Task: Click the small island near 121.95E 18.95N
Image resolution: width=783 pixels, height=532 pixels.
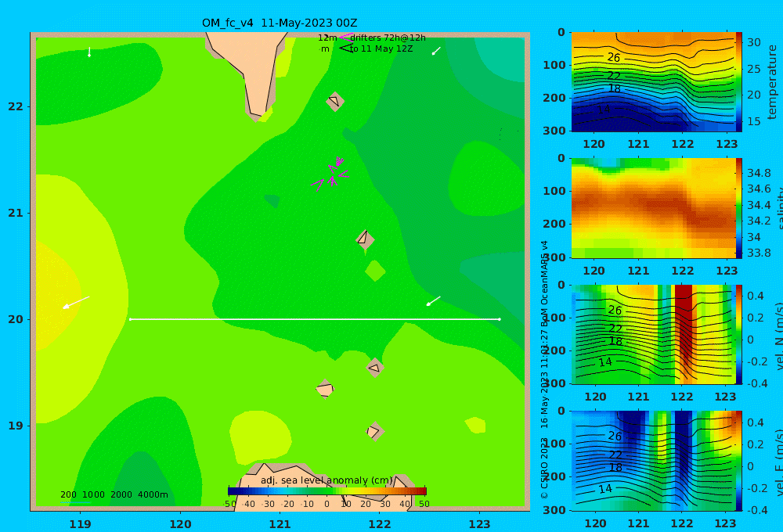Action: 374,431
